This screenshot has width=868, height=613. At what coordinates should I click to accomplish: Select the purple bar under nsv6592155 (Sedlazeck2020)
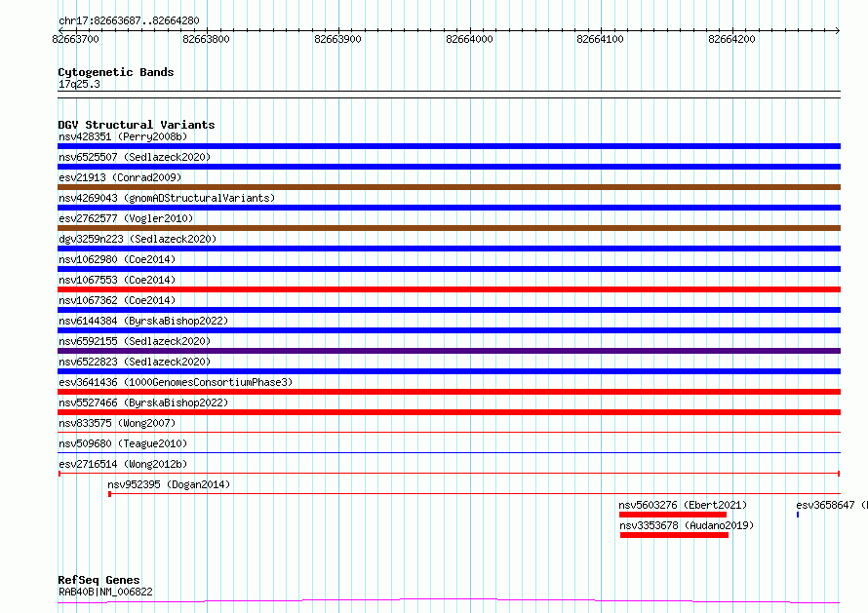(449, 351)
